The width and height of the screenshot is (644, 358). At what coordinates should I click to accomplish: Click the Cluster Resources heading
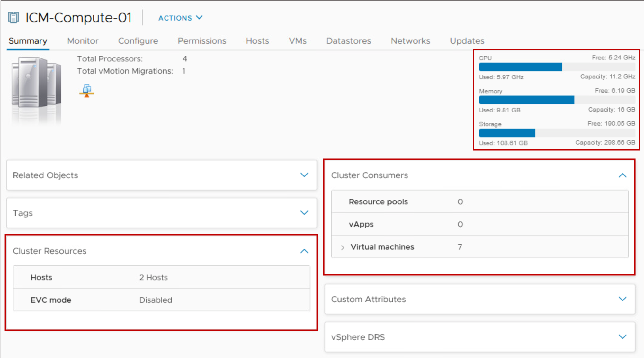click(49, 251)
